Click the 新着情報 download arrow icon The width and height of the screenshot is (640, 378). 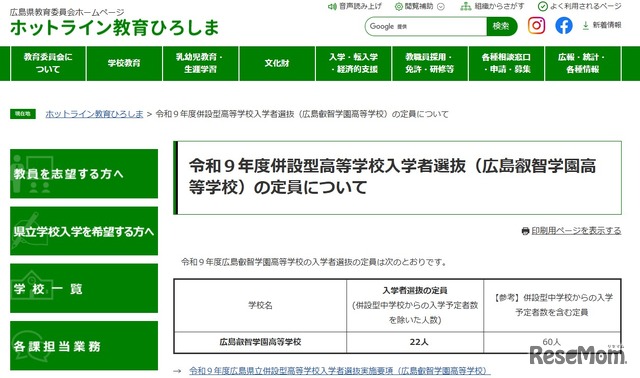pyautogui.click(x=585, y=25)
